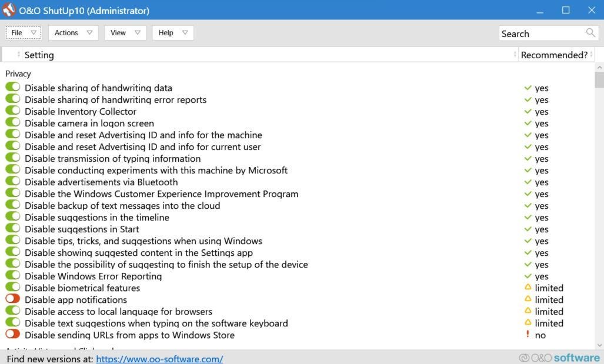Open the oo-software.com link

click(x=159, y=359)
